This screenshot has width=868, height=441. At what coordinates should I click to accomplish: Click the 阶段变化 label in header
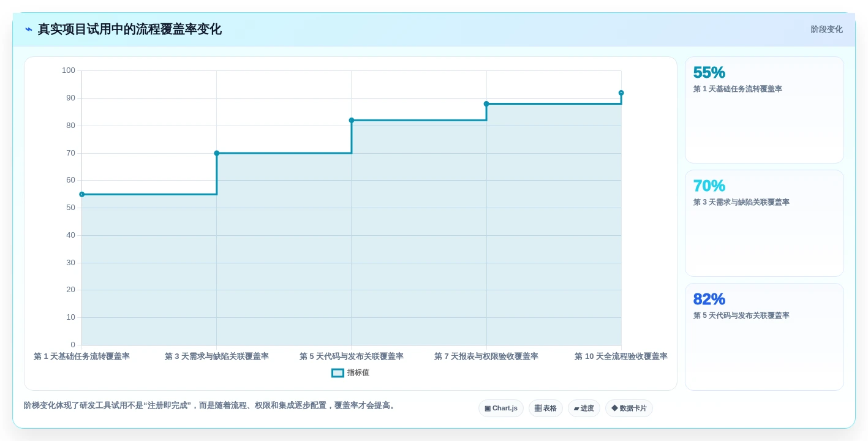point(826,29)
